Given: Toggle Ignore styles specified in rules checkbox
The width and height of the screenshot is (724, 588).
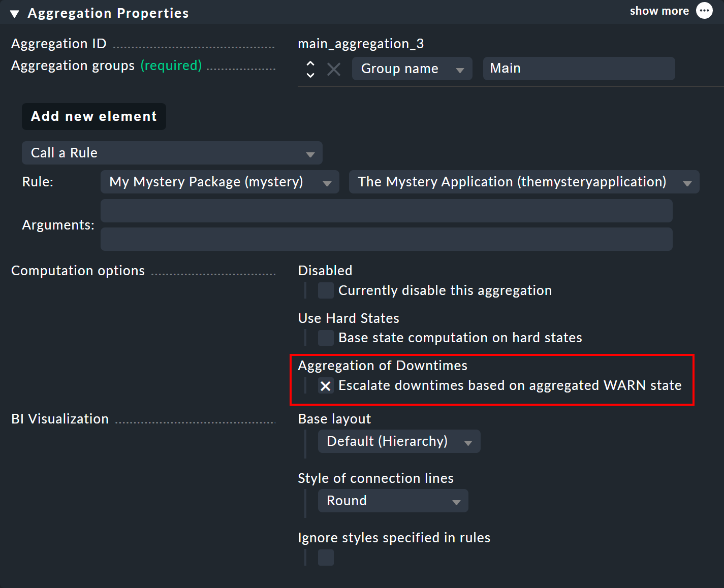Looking at the screenshot, I should 326,557.
